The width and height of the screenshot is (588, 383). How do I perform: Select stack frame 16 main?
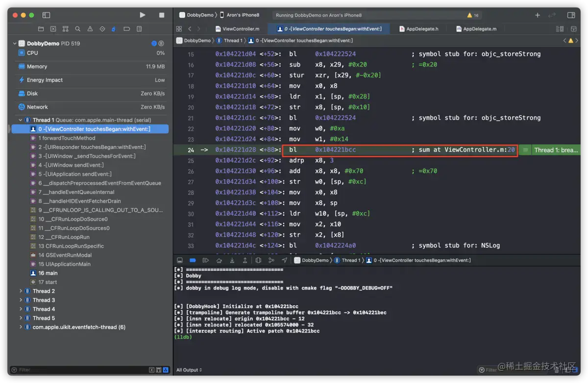[48, 273]
